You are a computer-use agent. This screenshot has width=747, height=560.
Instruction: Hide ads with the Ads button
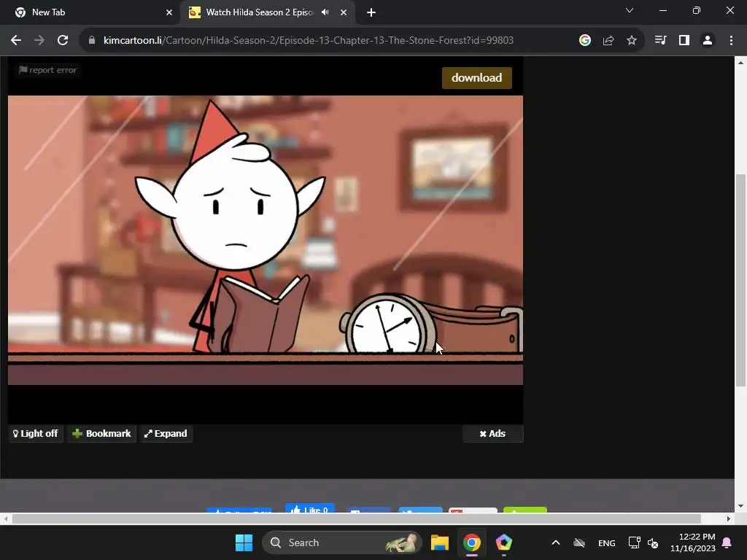(492, 434)
